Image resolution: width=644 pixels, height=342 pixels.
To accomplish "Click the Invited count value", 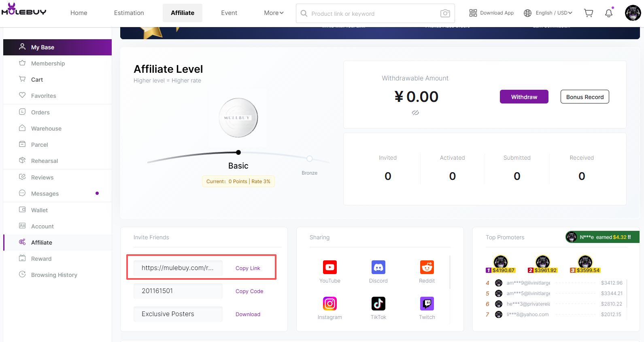I will 388,176.
